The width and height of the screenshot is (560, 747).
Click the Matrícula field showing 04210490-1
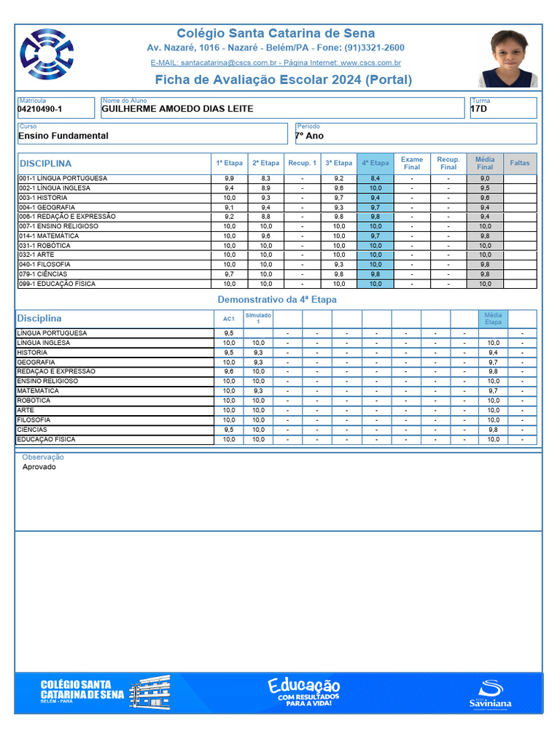pos(55,108)
